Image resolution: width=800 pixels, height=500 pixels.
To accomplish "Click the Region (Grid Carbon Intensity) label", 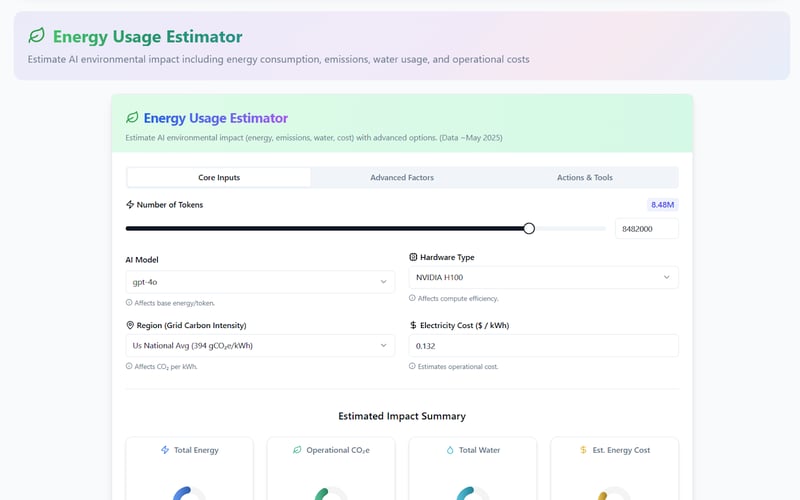I will pos(191,326).
